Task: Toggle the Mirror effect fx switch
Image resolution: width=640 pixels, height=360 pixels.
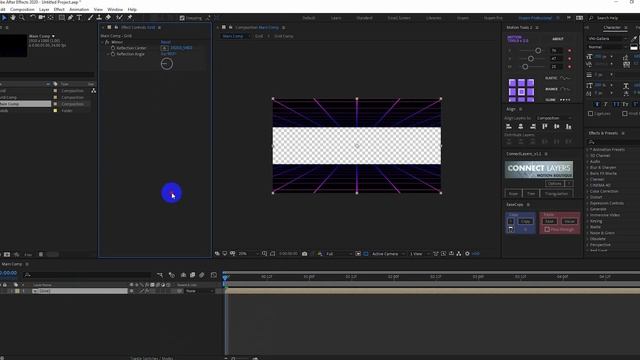Action: click(107, 42)
